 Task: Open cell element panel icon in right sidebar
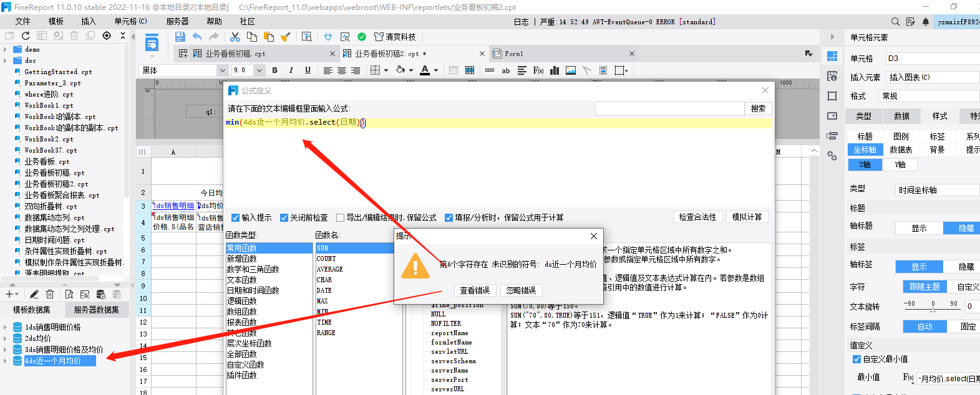(832, 56)
